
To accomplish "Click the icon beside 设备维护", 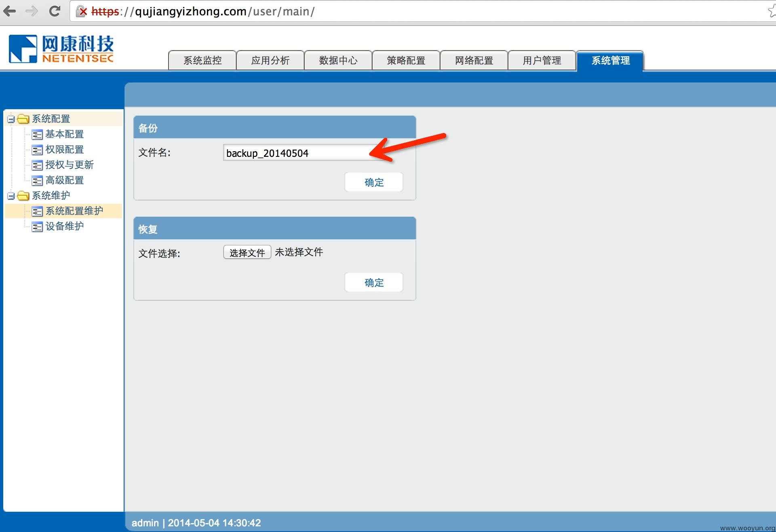I will coord(37,226).
